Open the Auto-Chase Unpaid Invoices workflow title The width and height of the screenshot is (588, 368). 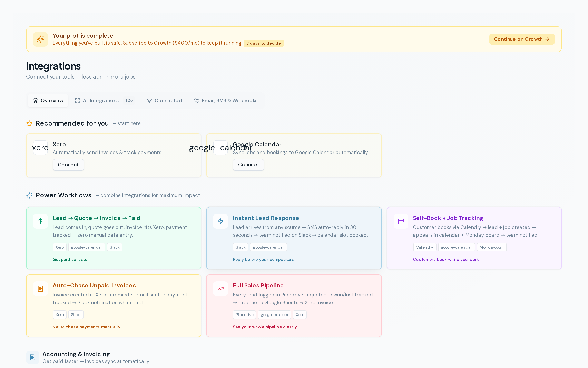[x=94, y=285]
